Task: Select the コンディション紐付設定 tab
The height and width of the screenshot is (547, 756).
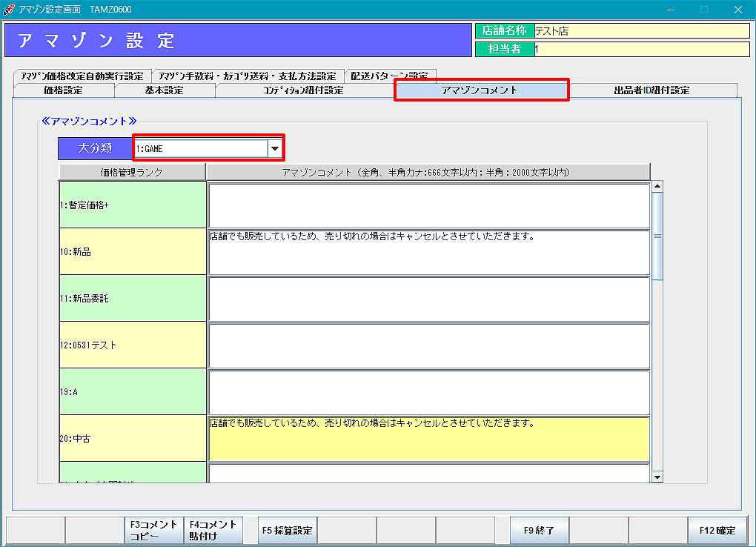Action: [303, 90]
